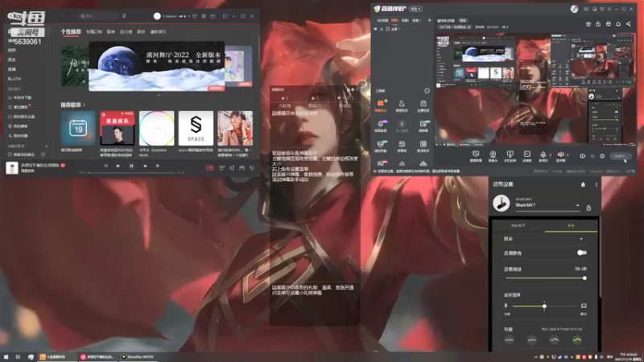644x362 pixels.
Task: Open the skin shirt icon in music player
Action: point(194,16)
